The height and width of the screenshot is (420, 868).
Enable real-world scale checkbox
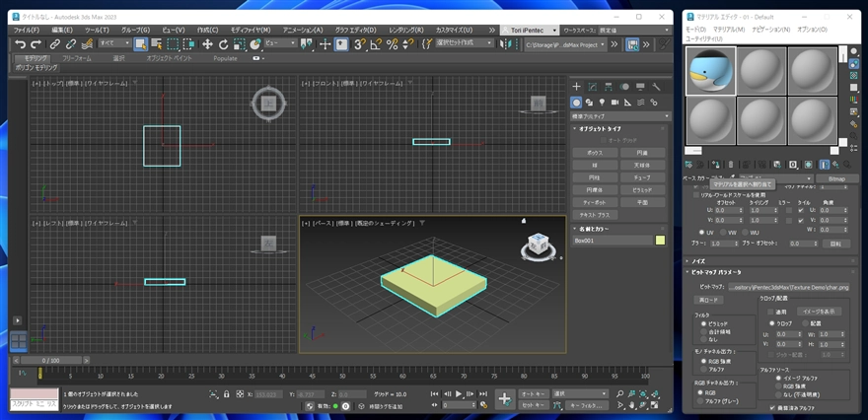tap(696, 195)
